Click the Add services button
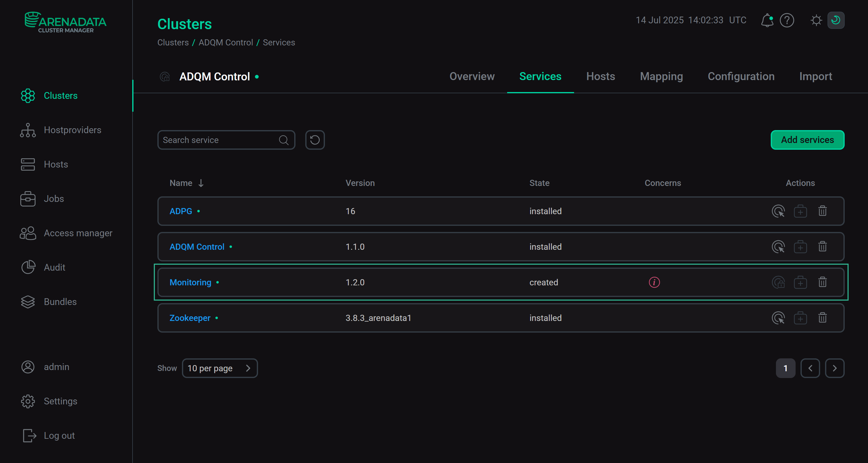The width and height of the screenshot is (868, 463). point(807,140)
